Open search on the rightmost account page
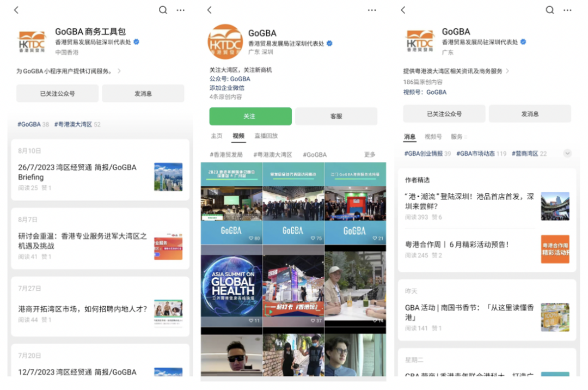Viewport: 588px width, 390px height. 550,10
